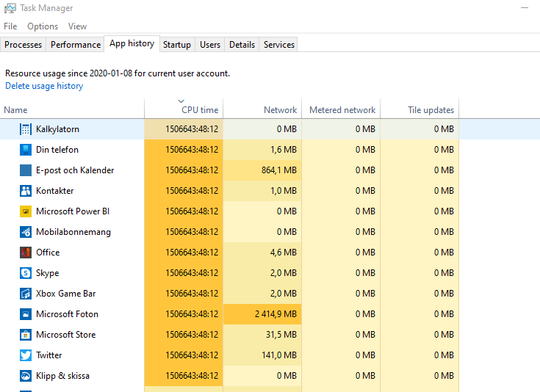Open the File menu
Viewport: 540px width, 392px height.
(x=10, y=26)
